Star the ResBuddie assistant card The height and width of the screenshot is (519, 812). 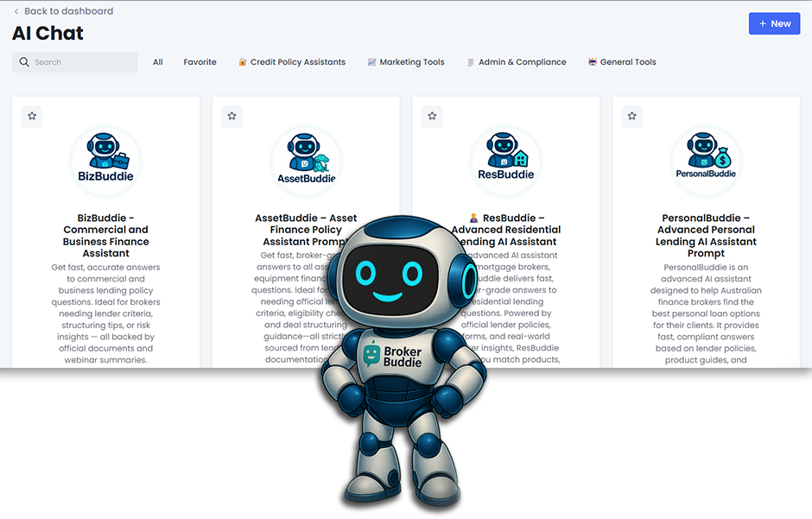pos(433,116)
